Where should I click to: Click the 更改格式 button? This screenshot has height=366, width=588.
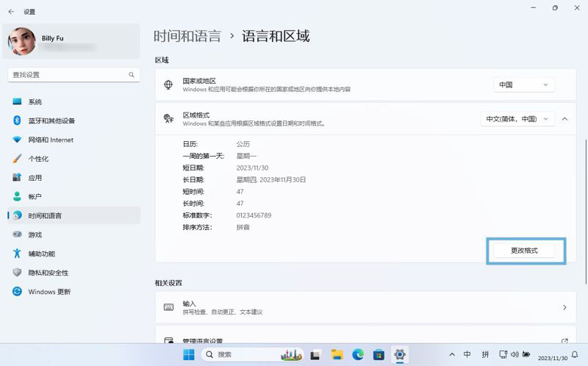[525, 251]
